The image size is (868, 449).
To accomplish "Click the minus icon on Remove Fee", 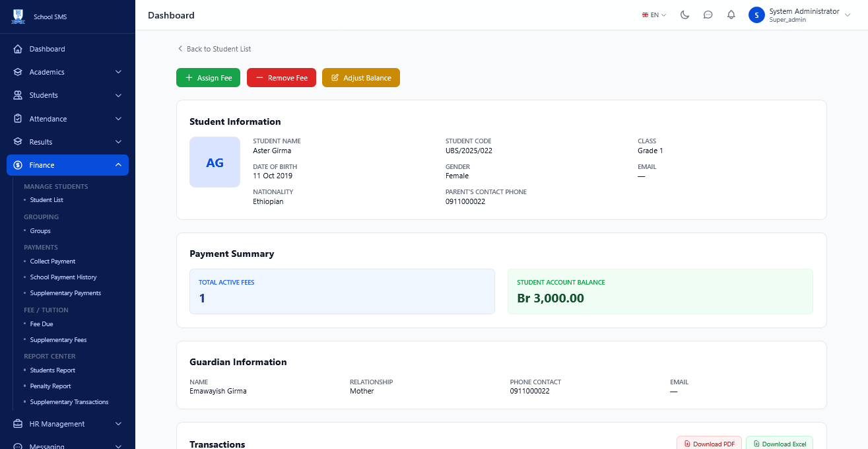I will coord(259,78).
